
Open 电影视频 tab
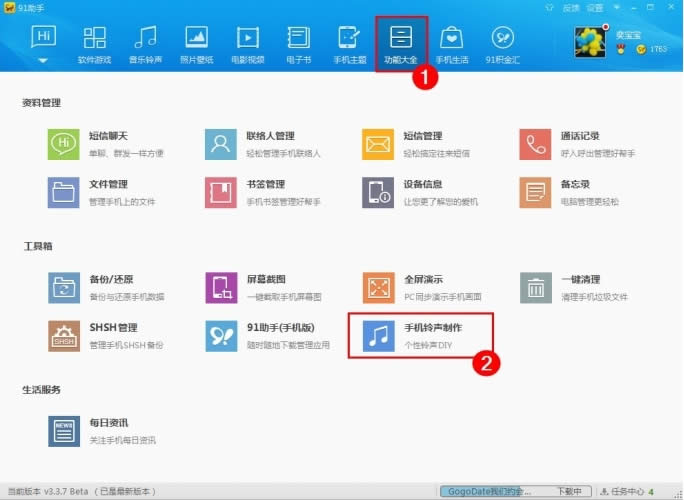pos(248,45)
